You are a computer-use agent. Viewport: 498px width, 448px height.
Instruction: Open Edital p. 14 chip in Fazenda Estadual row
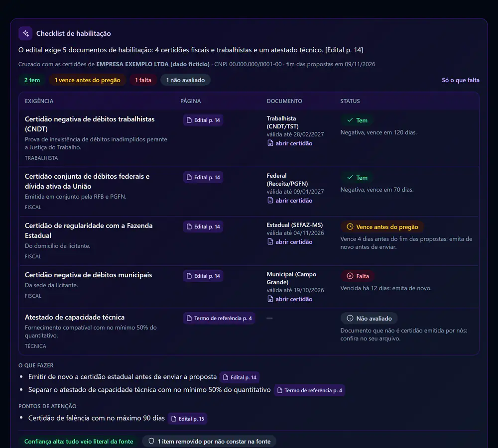(x=203, y=226)
